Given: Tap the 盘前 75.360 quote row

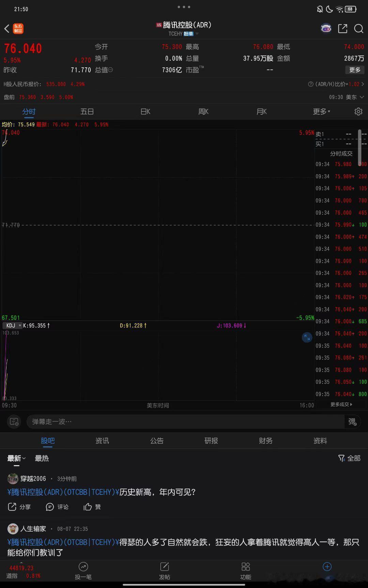Looking at the screenshot, I should (39, 97).
